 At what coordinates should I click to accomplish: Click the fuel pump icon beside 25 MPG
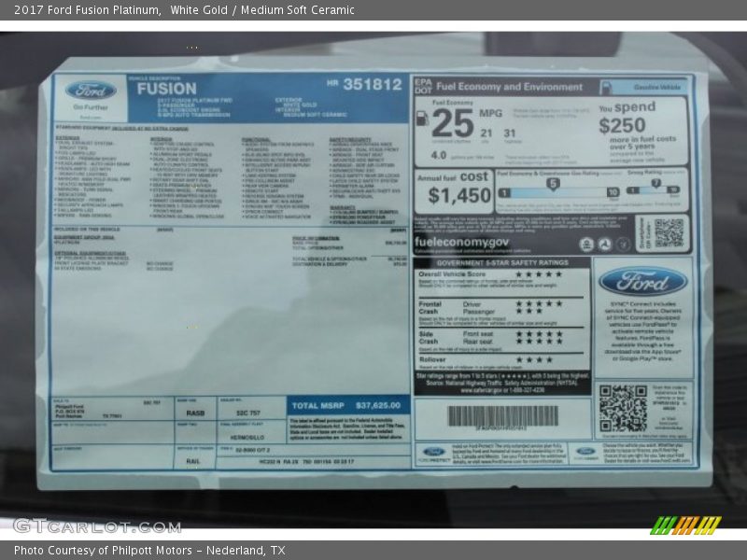coord(422,119)
